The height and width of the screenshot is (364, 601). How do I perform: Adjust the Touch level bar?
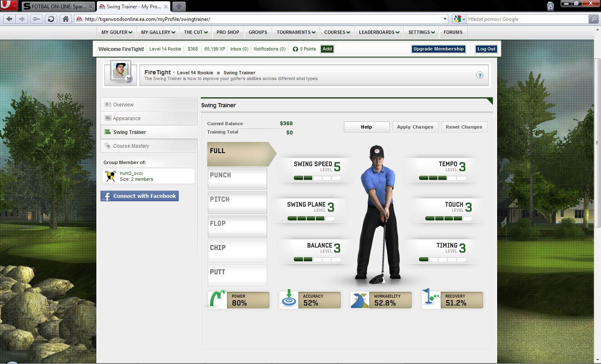(x=449, y=218)
